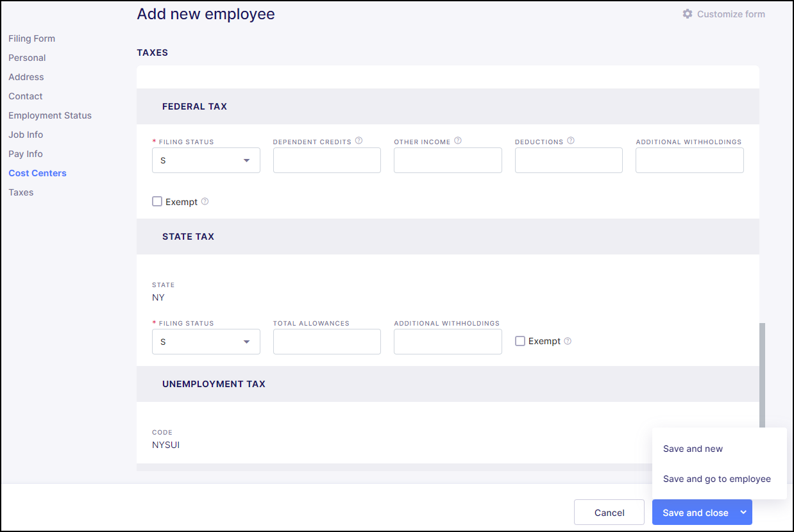
Task: Open the state Filing Status dropdown
Action: 206,342
